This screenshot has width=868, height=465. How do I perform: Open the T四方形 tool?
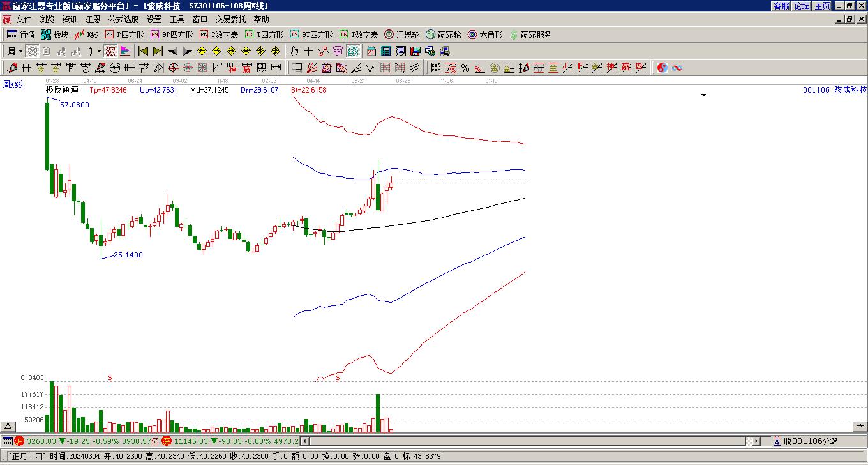pos(264,34)
